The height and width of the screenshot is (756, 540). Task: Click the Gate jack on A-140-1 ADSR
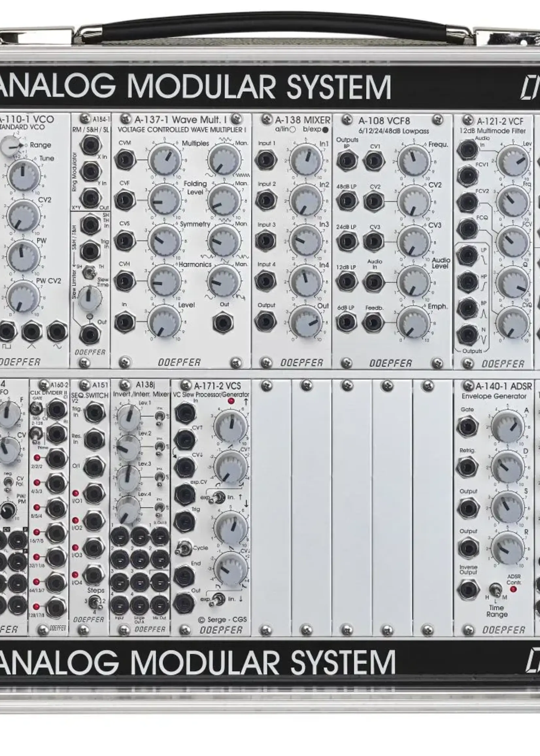[468, 427]
